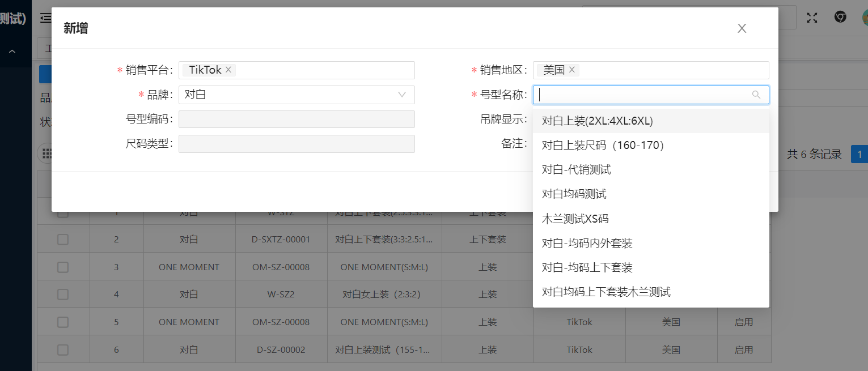This screenshot has height=371, width=868.
Task: Go to page 1 in the pagination
Action: [859, 154]
